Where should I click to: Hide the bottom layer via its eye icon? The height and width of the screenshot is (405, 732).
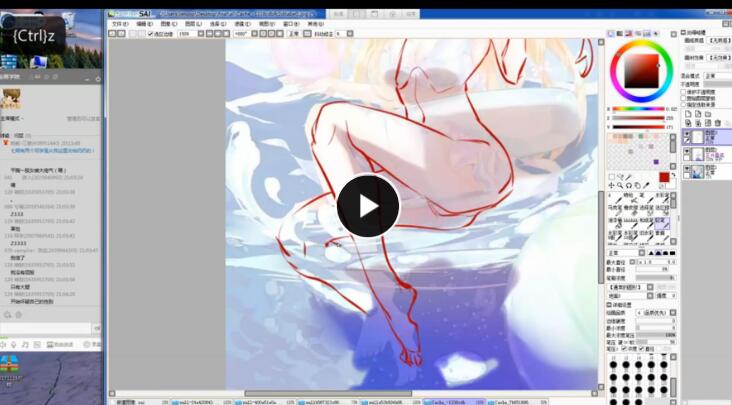point(687,168)
